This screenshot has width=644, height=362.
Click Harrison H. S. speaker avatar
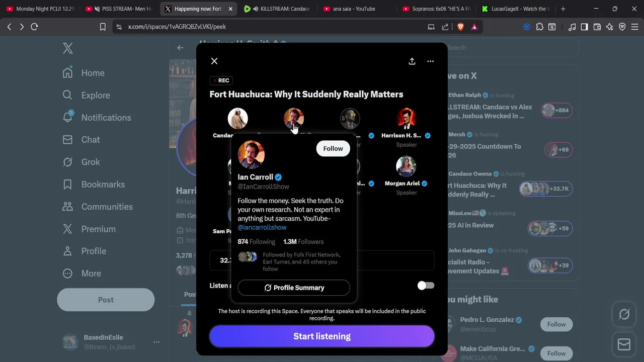pos(406,119)
